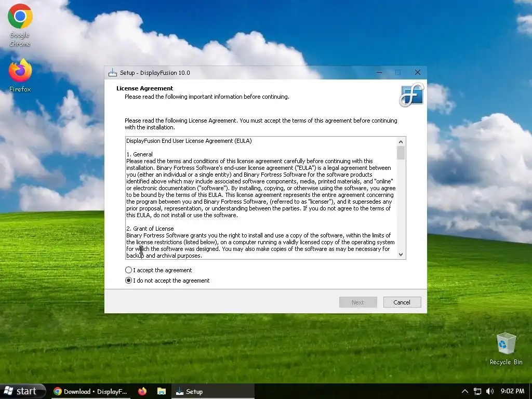Switch to Chrome Download DisplayFusion taskbar item
The image size is (532, 399).
[90, 392]
